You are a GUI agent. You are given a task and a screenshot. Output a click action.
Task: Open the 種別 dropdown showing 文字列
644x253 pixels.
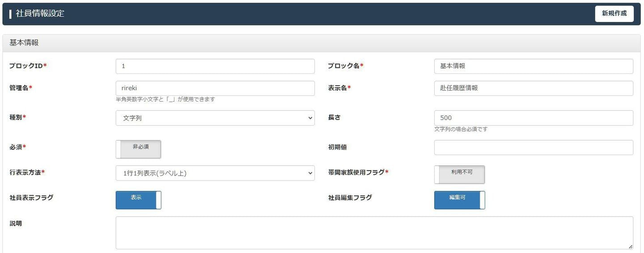click(x=215, y=118)
